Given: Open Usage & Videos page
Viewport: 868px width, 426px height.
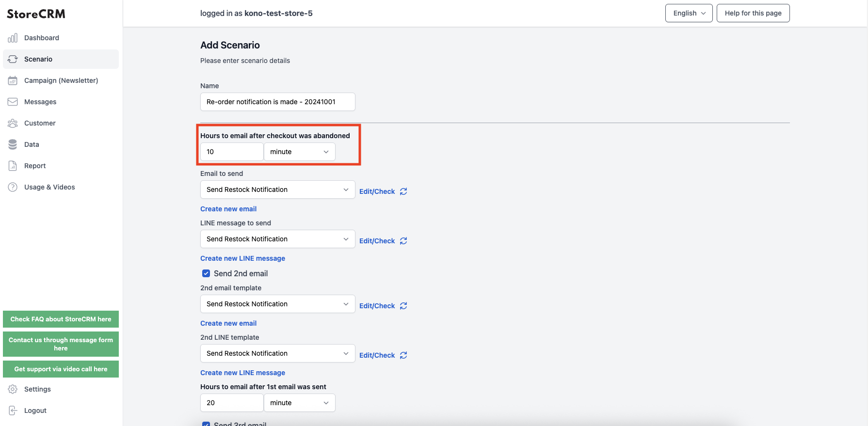Looking at the screenshot, I should point(61,187).
